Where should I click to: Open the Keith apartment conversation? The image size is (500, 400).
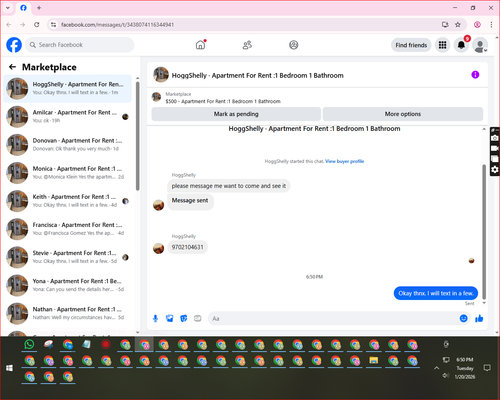pos(68,201)
